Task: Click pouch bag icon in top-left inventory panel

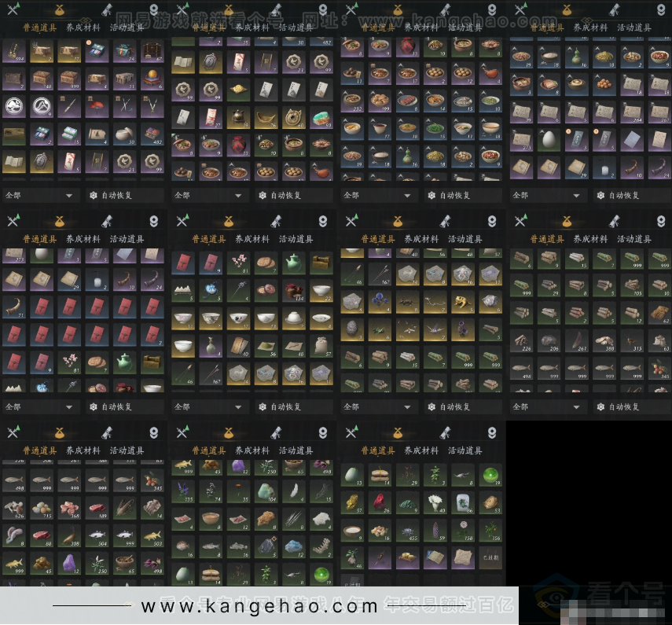Action: (60, 9)
